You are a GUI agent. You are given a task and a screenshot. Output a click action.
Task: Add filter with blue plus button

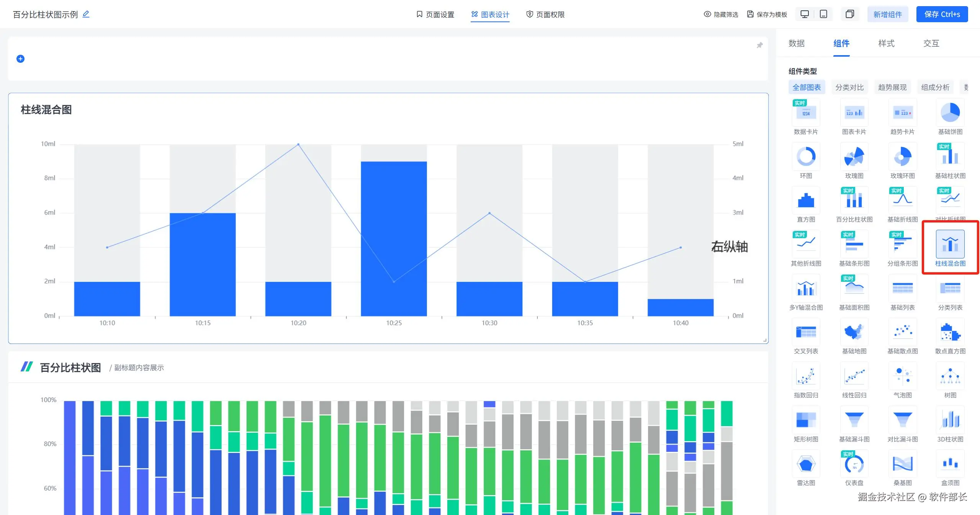pos(21,59)
